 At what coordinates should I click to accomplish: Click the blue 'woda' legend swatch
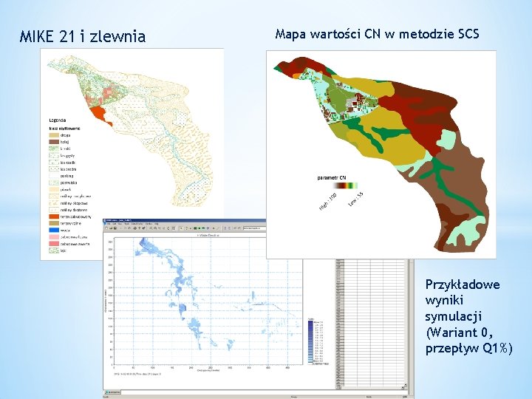click(54, 230)
